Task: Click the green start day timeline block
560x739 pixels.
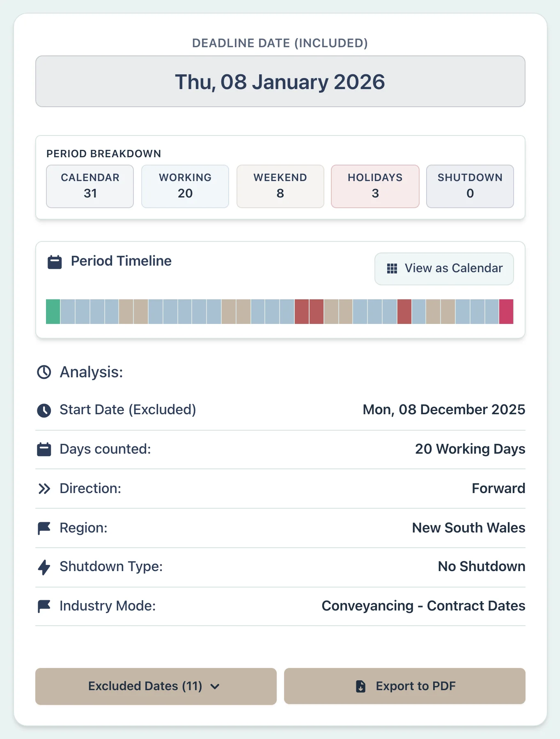Action: [x=53, y=312]
